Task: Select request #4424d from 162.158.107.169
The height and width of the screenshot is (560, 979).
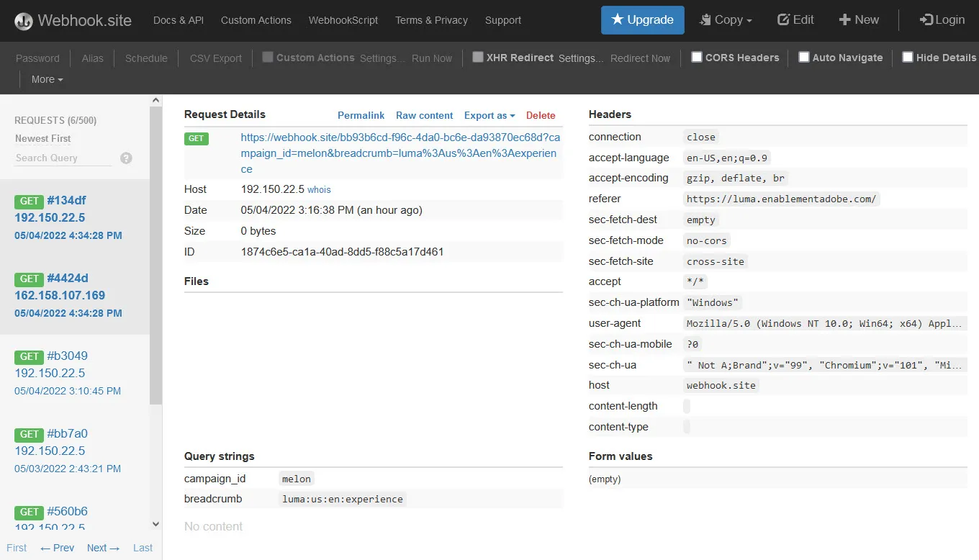Action: pyautogui.click(x=75, y=295)
